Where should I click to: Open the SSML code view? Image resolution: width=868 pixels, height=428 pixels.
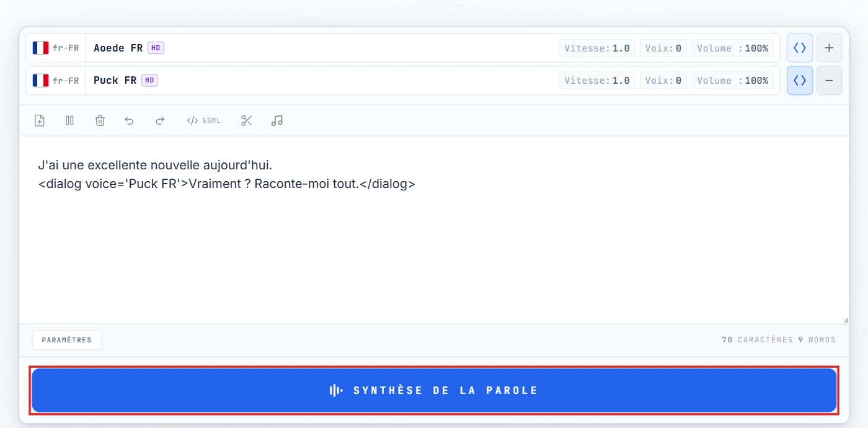pos(203,120)
